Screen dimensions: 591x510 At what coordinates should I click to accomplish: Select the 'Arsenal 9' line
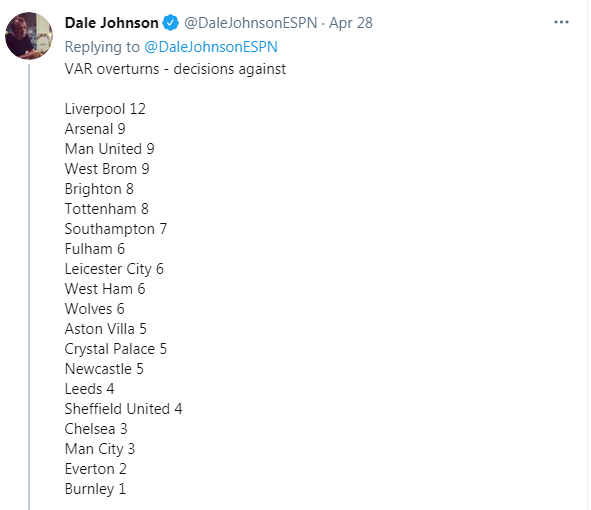(95, 129)
